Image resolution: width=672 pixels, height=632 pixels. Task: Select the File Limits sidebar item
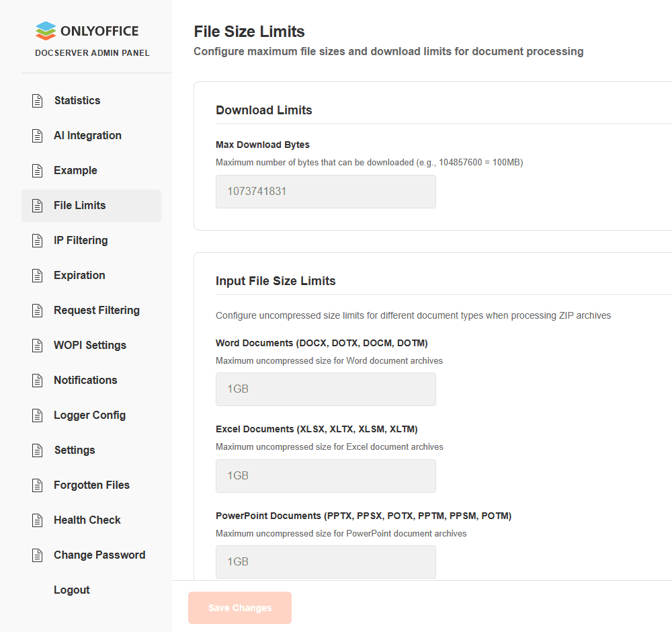pos(79,206)
